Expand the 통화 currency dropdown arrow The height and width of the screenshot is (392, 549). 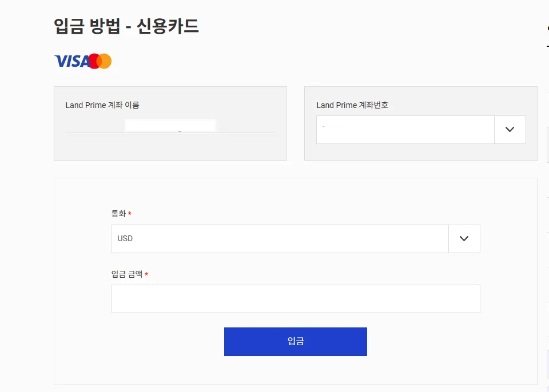464,239
